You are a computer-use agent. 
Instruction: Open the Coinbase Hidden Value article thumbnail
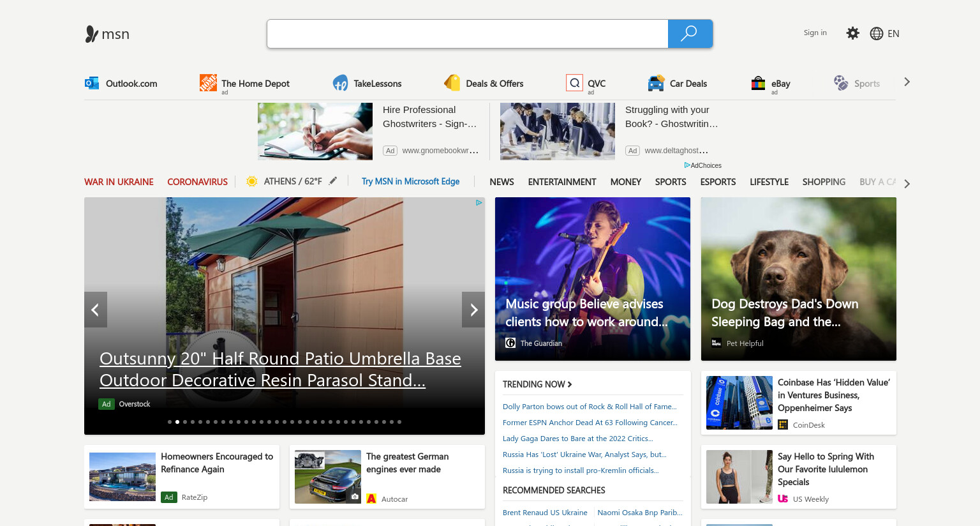[739, 403]
